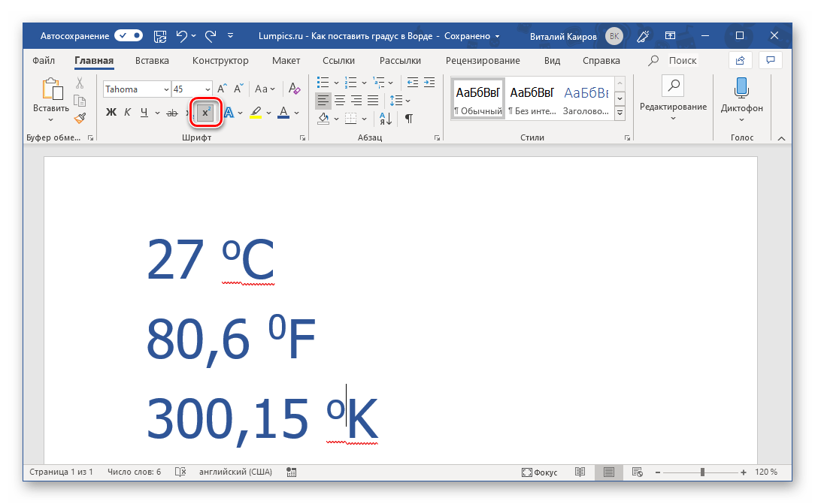Open the Вид tab
The image size is (815, 504).
point(552,60)
